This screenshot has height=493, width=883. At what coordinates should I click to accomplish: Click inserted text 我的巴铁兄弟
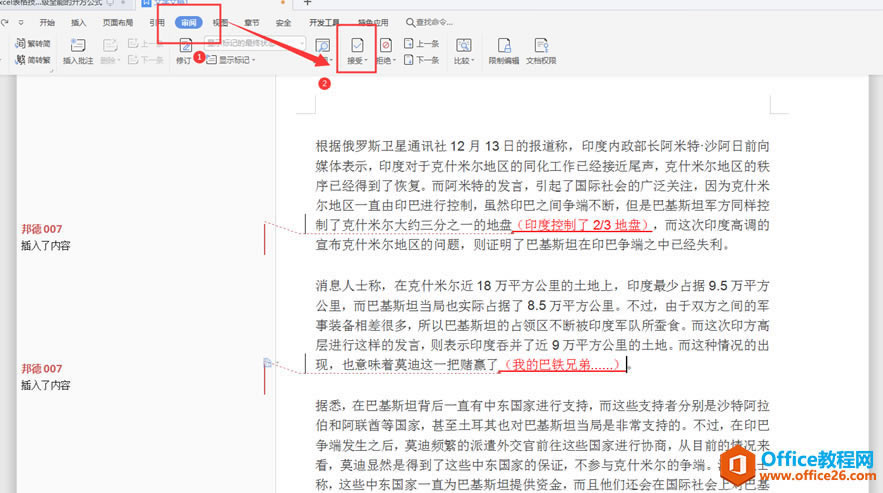562,365
